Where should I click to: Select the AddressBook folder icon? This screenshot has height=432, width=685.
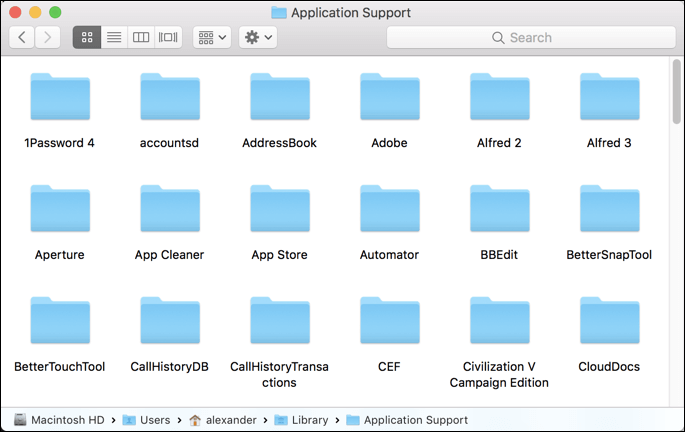pyautogui.click(x=280, y=97)
